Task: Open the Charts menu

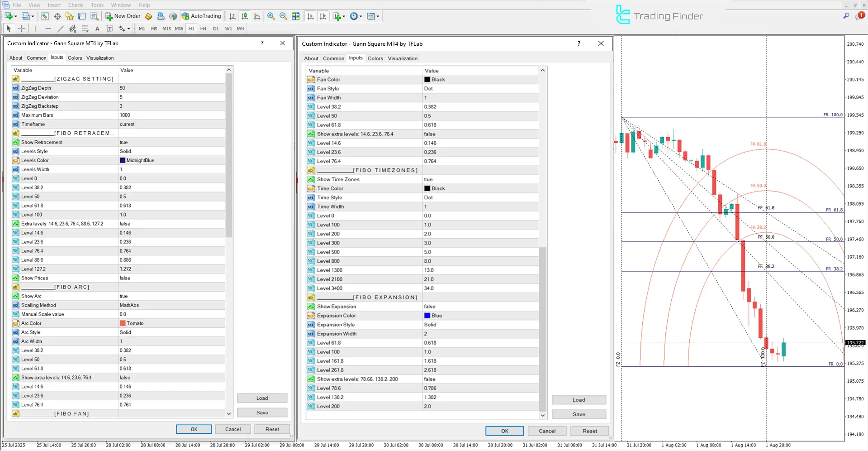Action: pos(75,5)
